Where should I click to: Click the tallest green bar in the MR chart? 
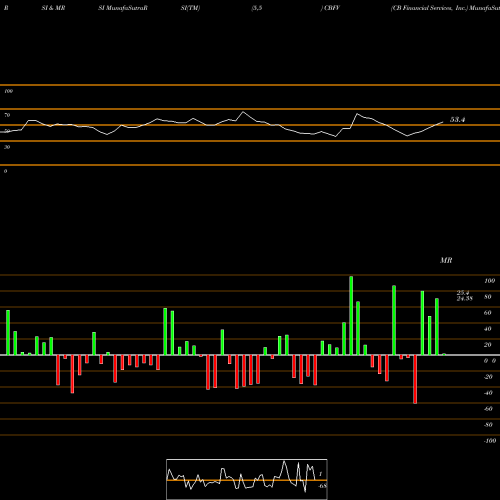click(351, 315)
